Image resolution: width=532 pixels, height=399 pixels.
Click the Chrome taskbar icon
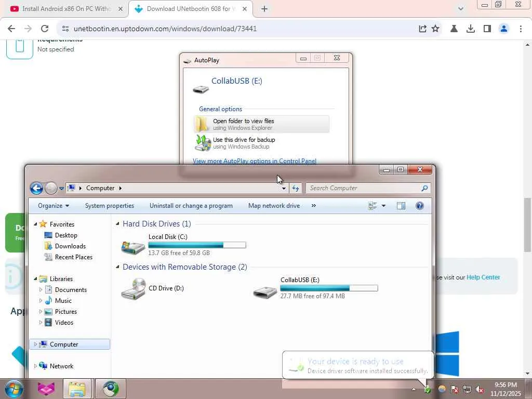[x=110, y=389]
